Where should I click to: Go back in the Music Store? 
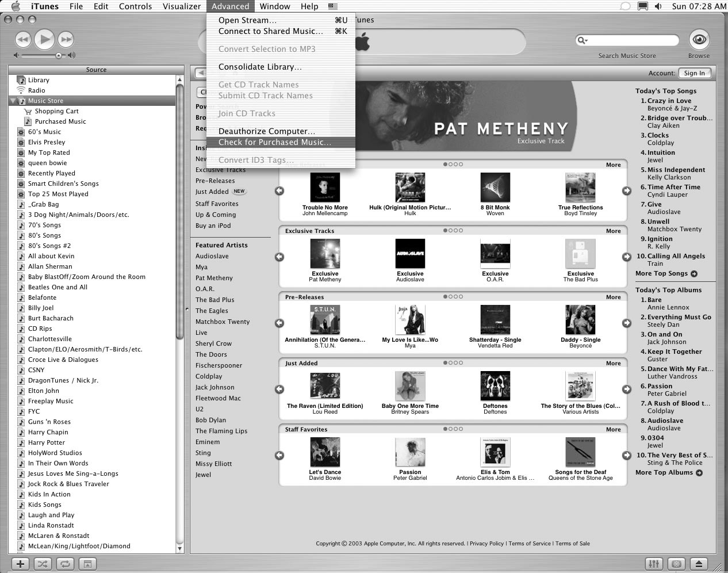click(x=200, y=73)
